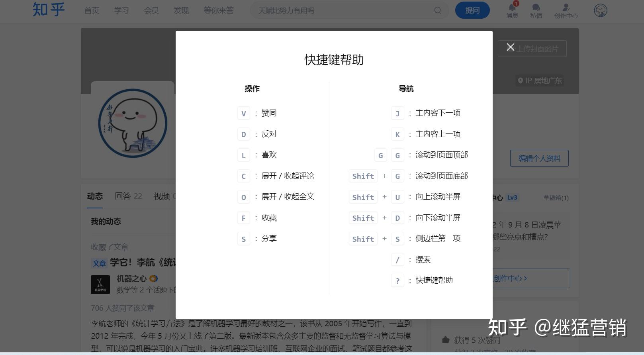The image size is (644, 355).
Task: Click 706 人赞同了该文章 text
Action: coord(123,308)
